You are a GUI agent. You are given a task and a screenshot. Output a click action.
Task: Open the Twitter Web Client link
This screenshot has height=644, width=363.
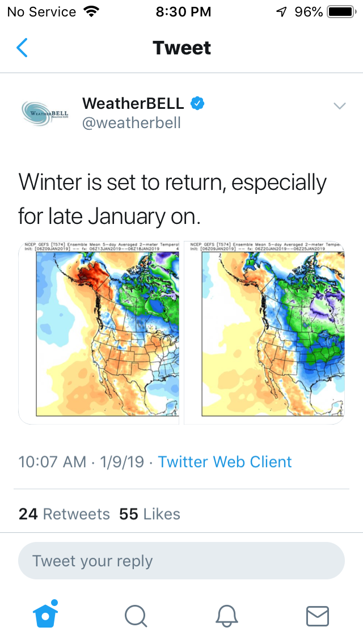pos(225,461)
